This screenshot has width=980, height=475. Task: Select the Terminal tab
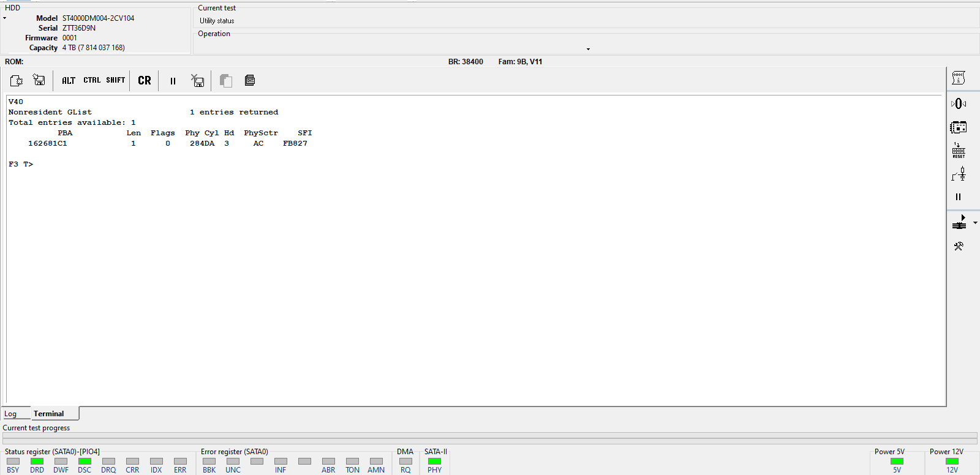[49, 414]
